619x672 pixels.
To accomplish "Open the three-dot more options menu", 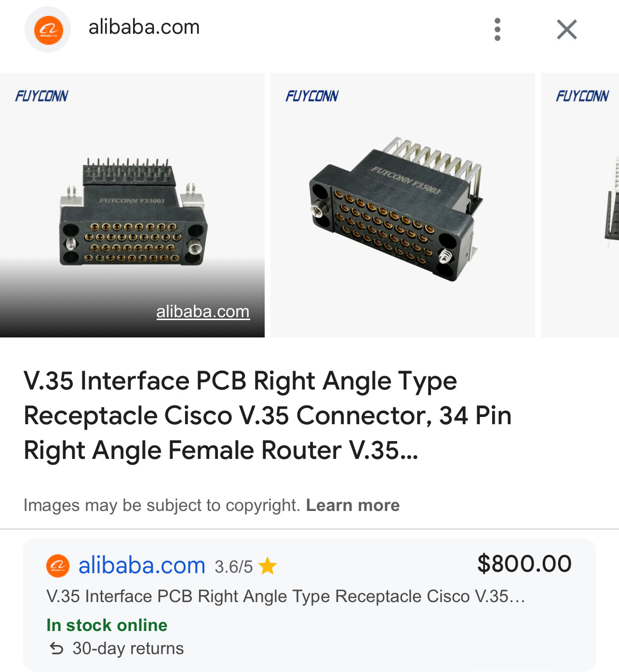I will coord(498,29).
